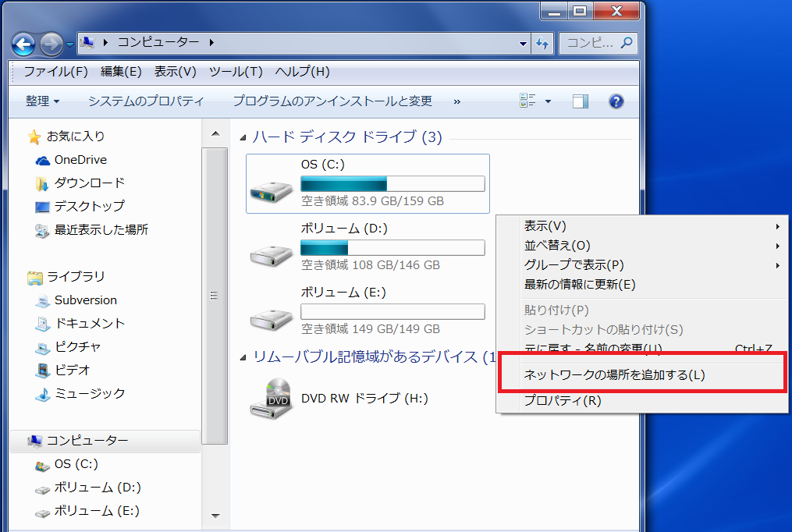Click the refresh icon in address bar
Viewport: 792px width, 532px height.
pyautogui.click(x=542, y=44)
